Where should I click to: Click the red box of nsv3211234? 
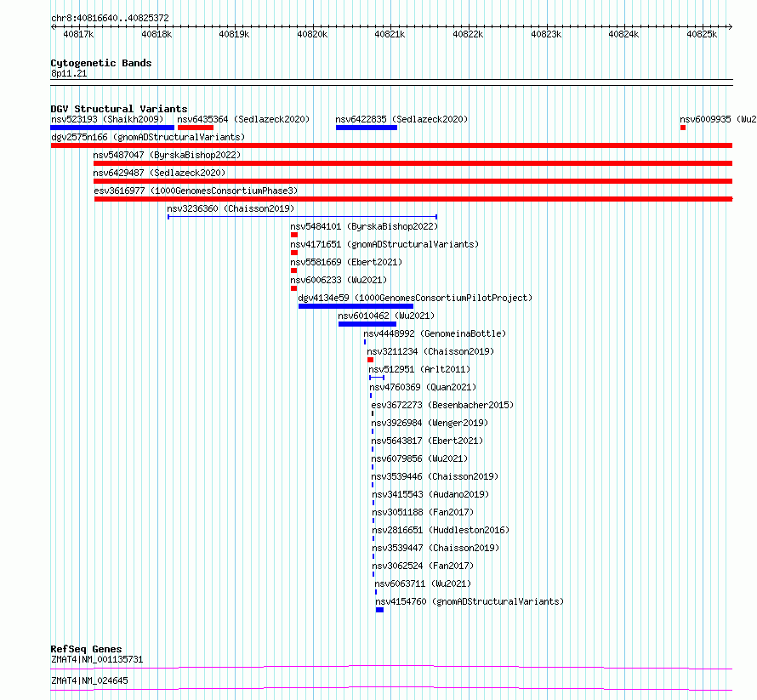[x=370, y=360]
